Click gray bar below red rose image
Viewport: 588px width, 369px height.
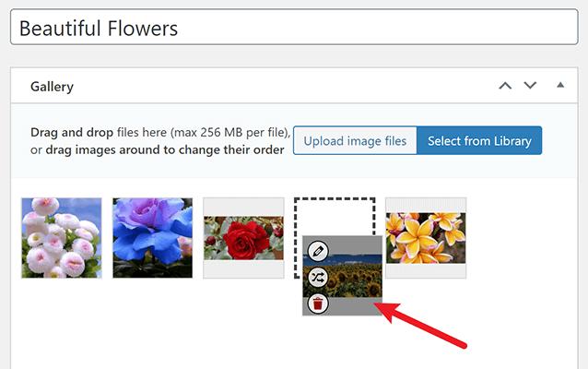click(243, 269)
